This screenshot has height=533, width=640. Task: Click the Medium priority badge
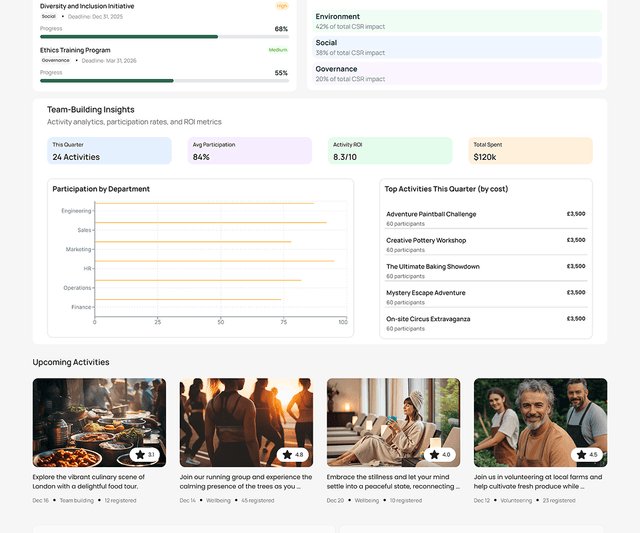click(x=278, y=50)
